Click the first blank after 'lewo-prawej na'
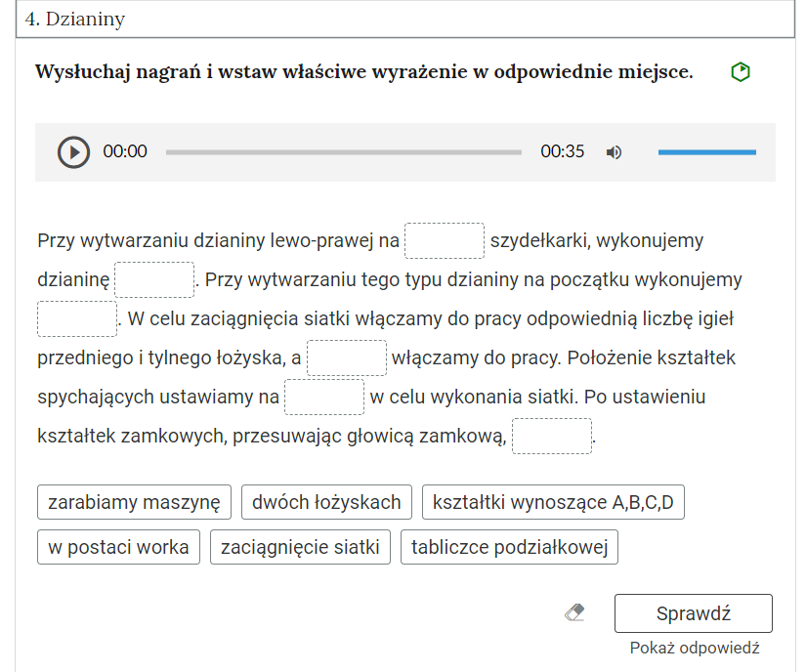 (445, 240)
